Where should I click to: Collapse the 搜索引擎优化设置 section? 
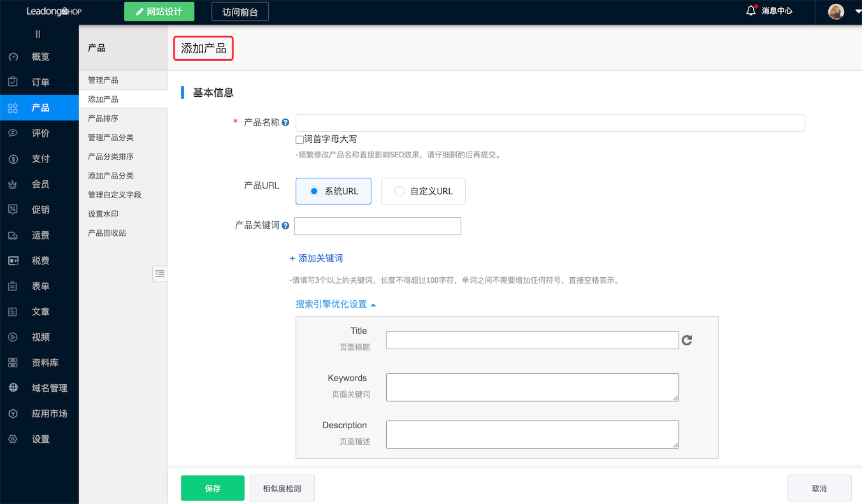336,304
